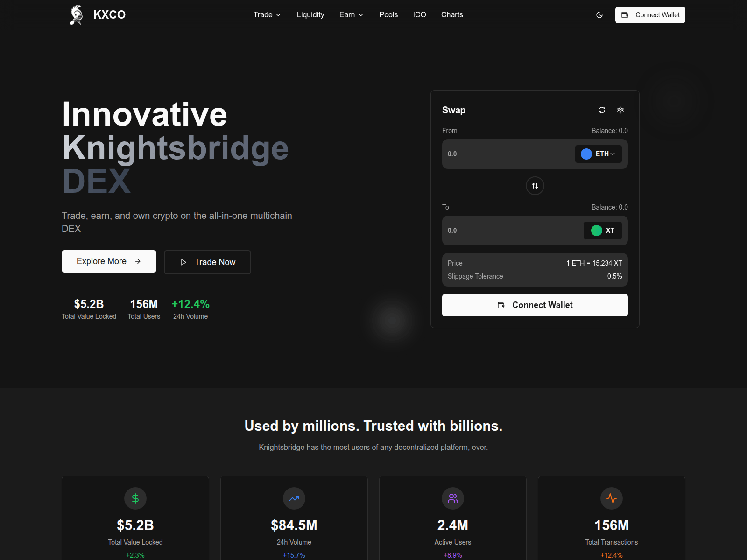Click the refresh icon in Swap panel
The height and width of the screenshot is (560, 747).
tap(602, 110)
